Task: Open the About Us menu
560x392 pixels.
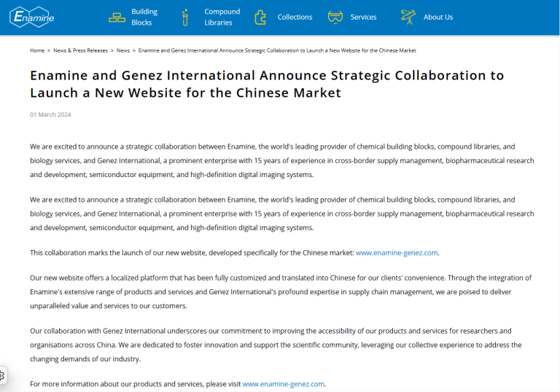Action: 437,17
